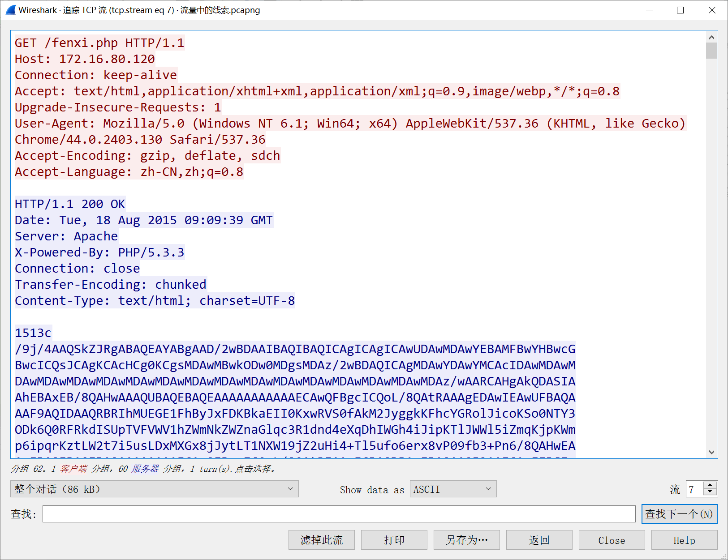Click the 返回 back button
This screenshot has height=560, width=728.
[539, 540]
